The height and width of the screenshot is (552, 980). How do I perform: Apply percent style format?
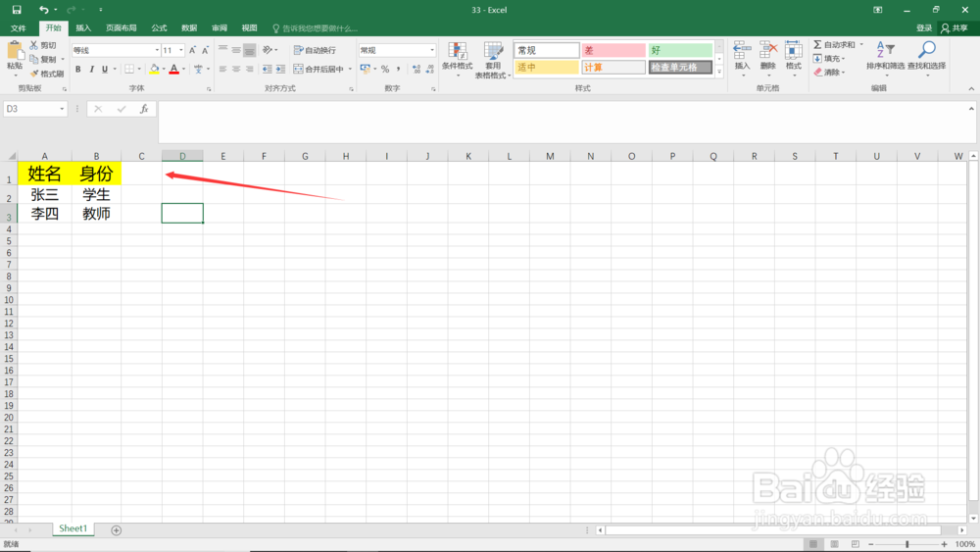pos(385,70)
